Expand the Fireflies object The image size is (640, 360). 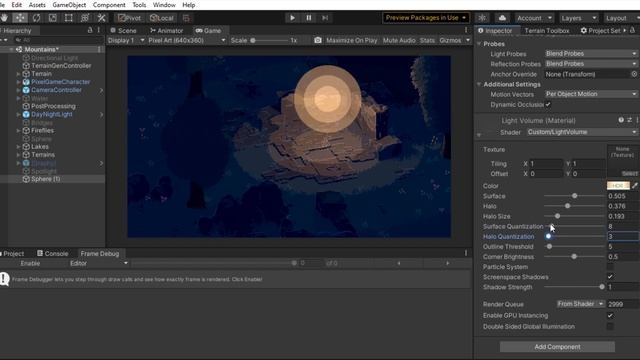pyautogui.click(x=18, y=131)
